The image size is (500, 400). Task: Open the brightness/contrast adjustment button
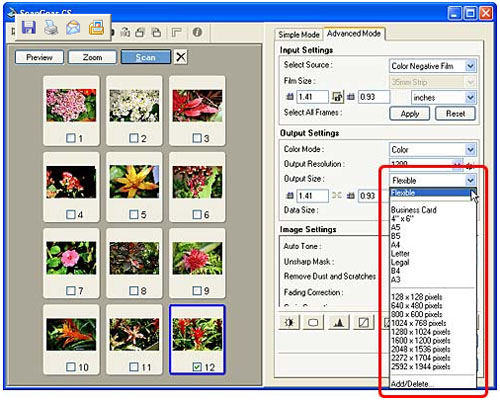(289, 322)
